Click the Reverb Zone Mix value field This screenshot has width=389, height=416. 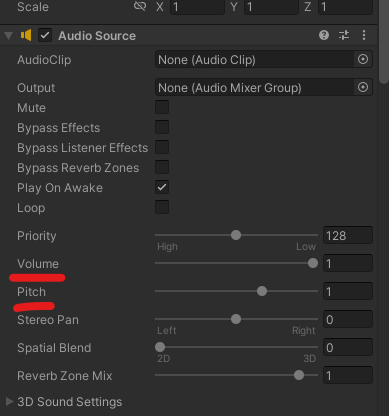click(348, 375)
